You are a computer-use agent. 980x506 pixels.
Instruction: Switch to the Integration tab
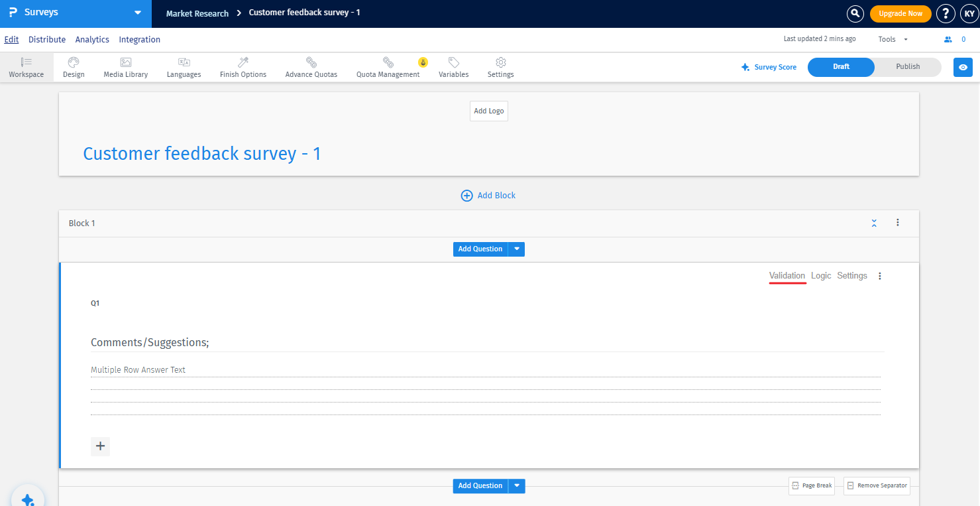pyautogui.click(x=140, y=40)
